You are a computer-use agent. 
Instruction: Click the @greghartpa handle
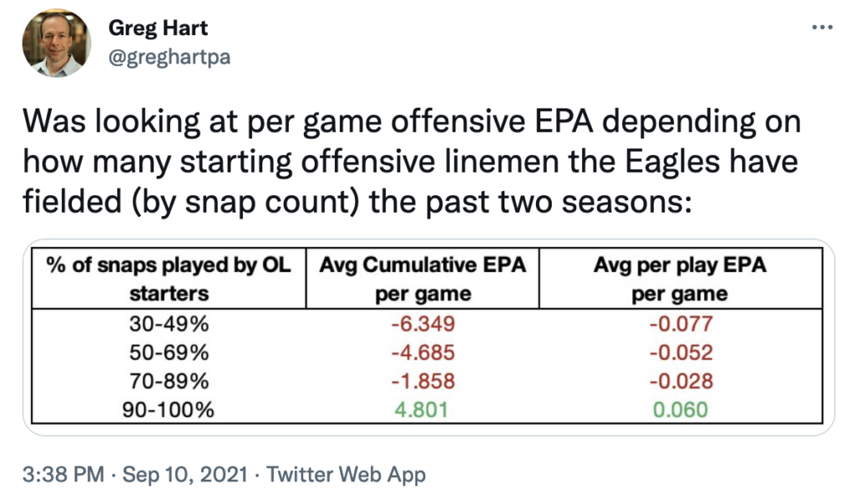[169, 58]
